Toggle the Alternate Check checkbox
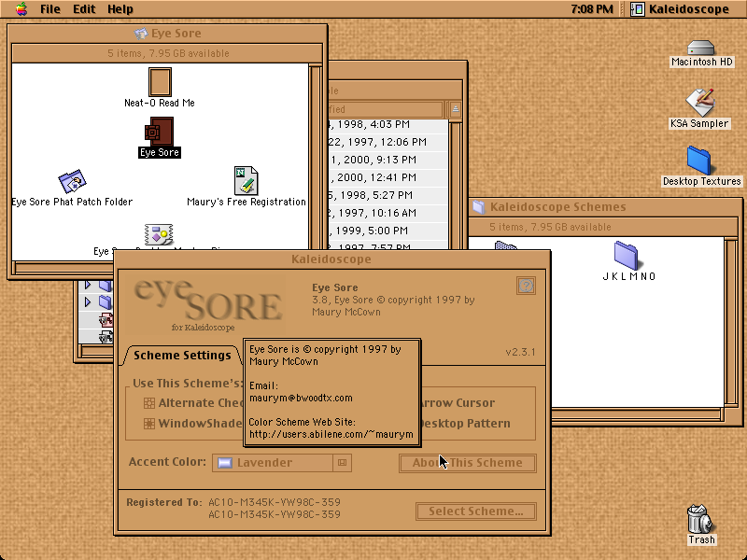747x560 pixels. pos(149,403)
